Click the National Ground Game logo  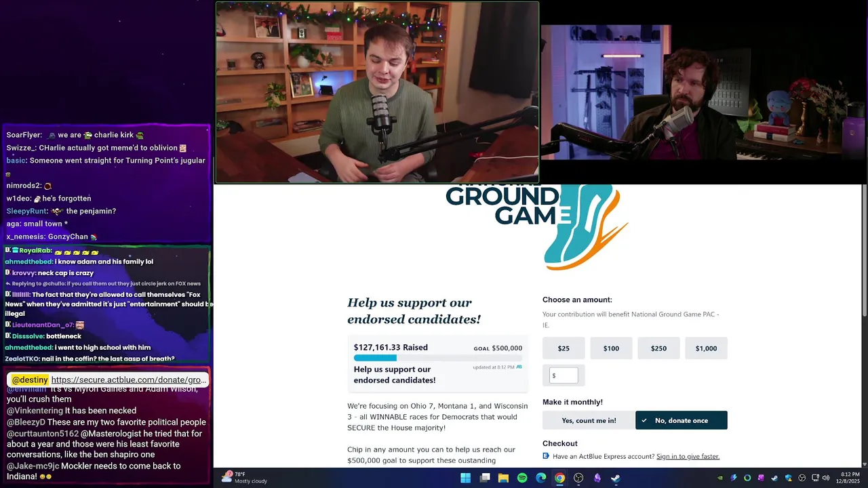coord(536,226)
